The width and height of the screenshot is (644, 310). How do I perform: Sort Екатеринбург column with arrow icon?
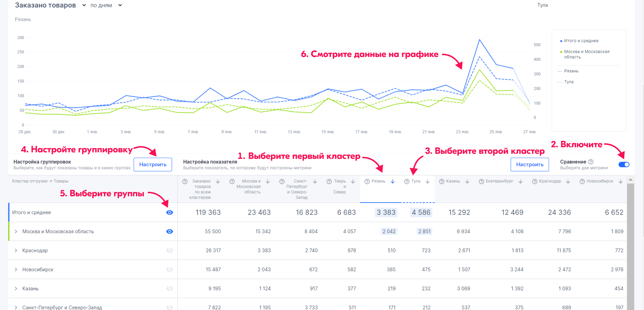click(x=521, y=182)
